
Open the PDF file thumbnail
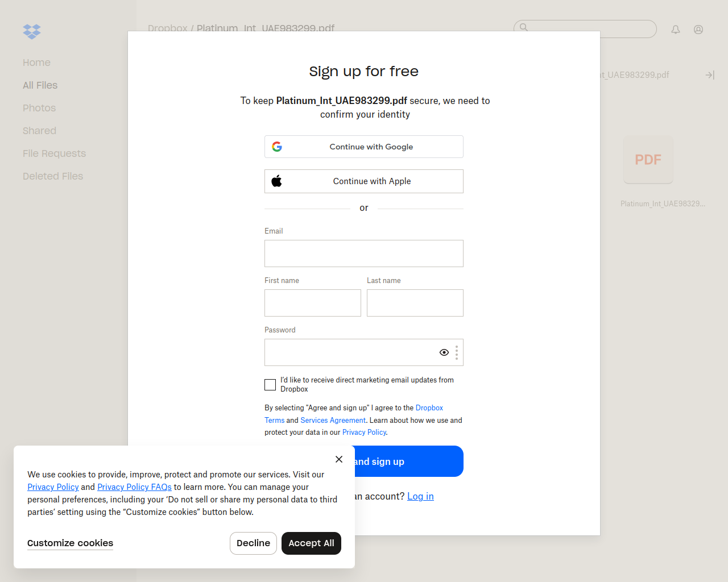(x=648, y=160)
